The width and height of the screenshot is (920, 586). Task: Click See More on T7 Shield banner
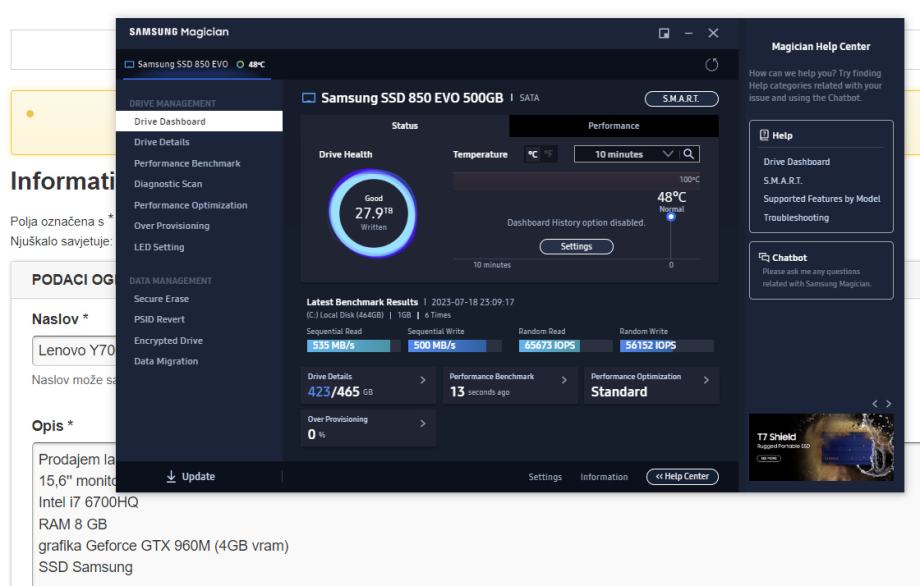(x=769, y=458)
